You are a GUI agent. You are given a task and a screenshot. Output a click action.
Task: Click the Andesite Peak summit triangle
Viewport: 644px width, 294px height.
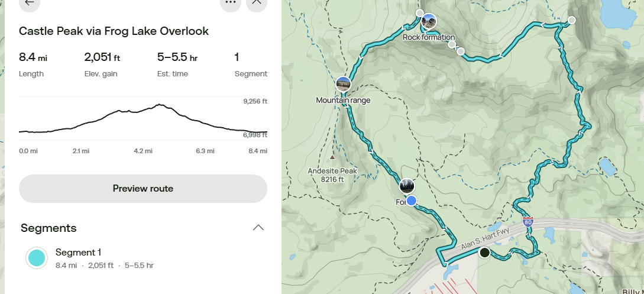(x=332, y=158)
